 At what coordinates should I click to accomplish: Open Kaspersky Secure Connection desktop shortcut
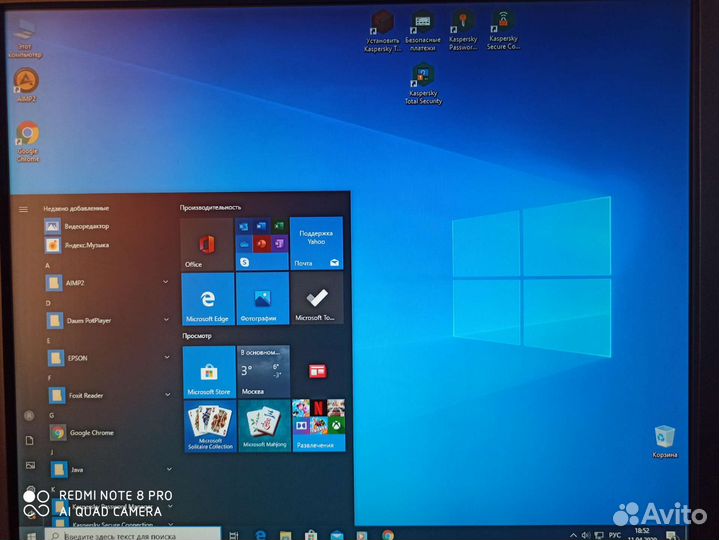pos(503,31)
